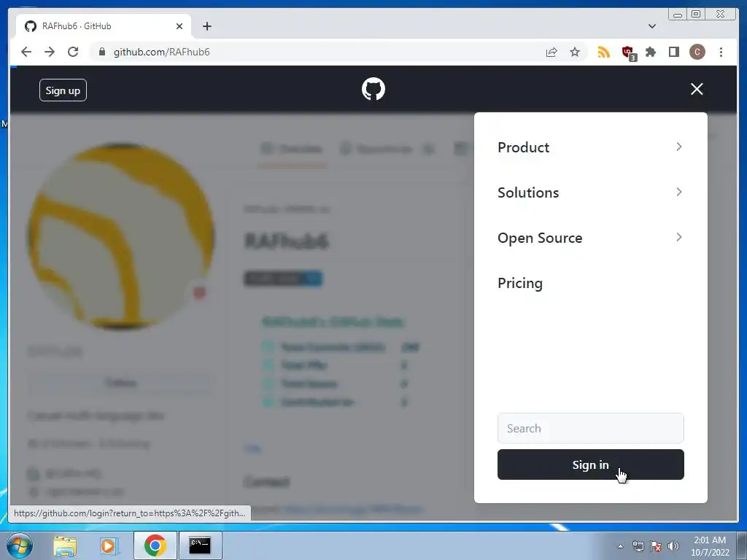Toggle the browser side panel icon
The height and width of the screenshot is (560, 747).
point(673,52)
